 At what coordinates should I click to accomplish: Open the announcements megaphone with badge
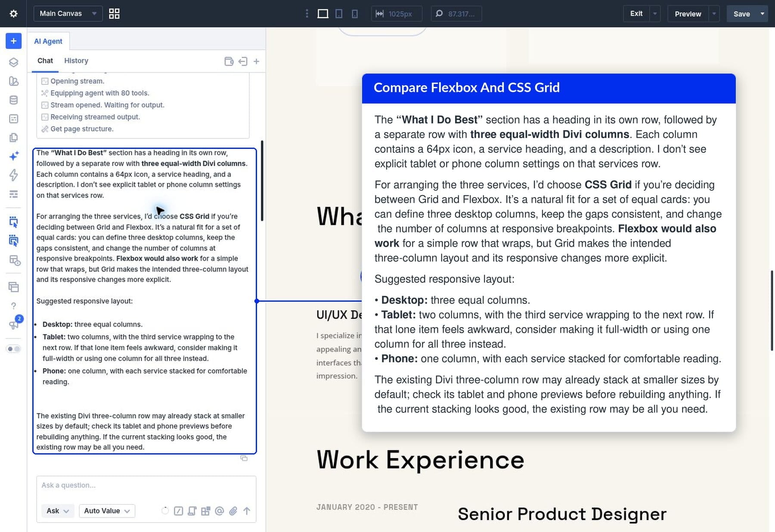point(14,324)
